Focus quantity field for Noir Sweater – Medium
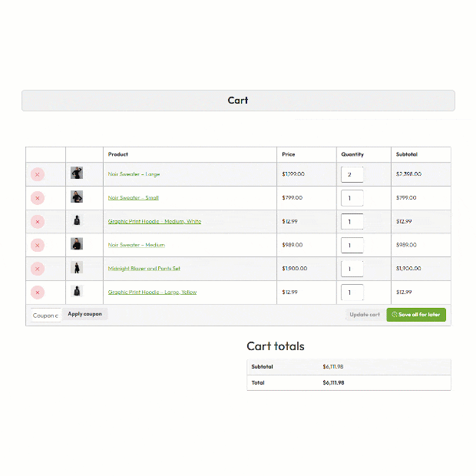Image resolution: width=476 pixels, height=476 pixels. (x=352, y=246)
